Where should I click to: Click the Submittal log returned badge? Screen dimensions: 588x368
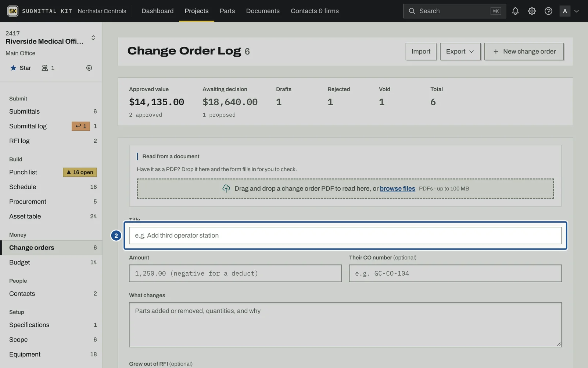81,126
